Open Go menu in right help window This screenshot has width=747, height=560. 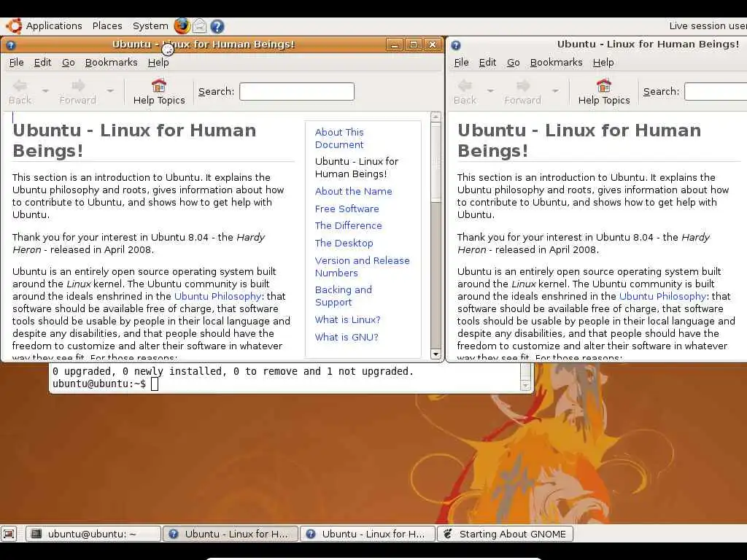(x=513, y=63)
